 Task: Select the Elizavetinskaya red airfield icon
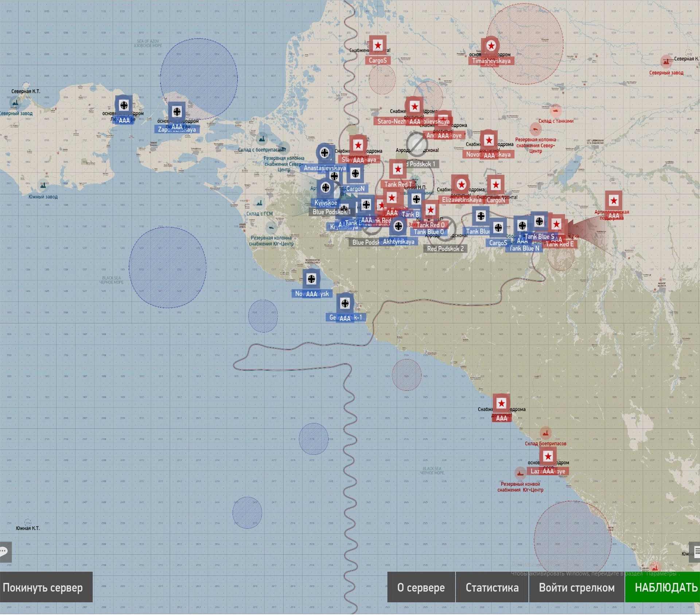point(461,185)
